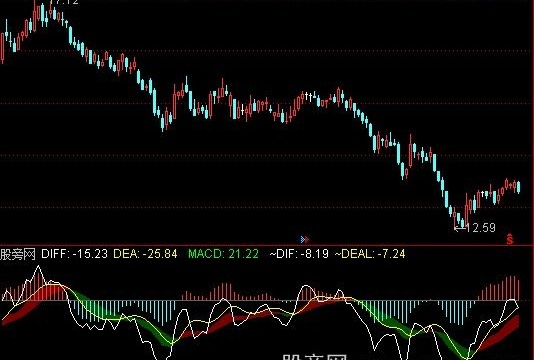Click the ~DEAL: -7.24 value
Image resolution: width=534 pixels, height=360 pixels.
[370, 254]
